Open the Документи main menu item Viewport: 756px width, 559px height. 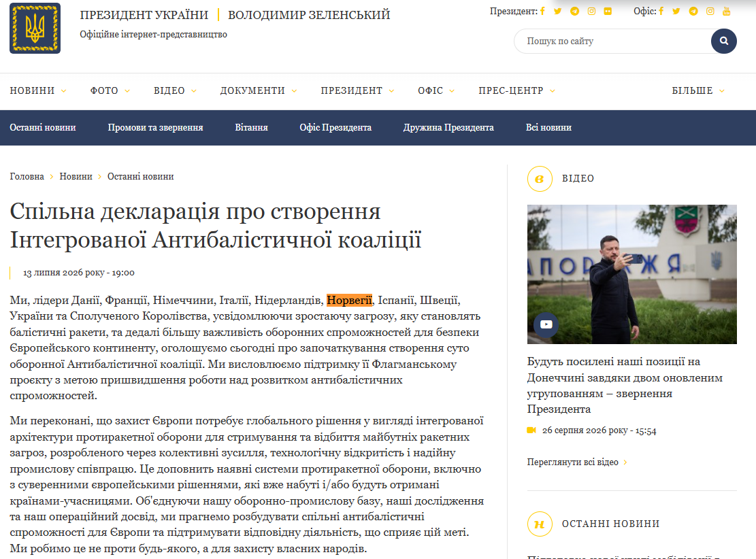(252, 90)
